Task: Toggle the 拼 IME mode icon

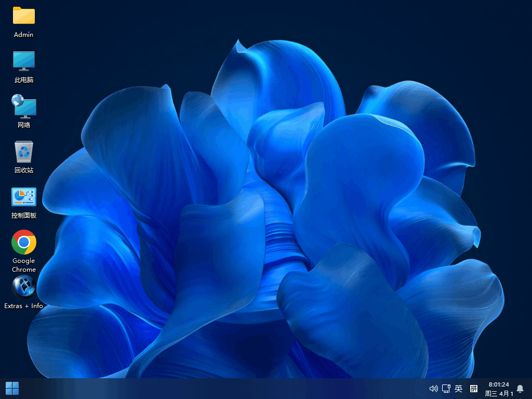Action: pos(473,389)
